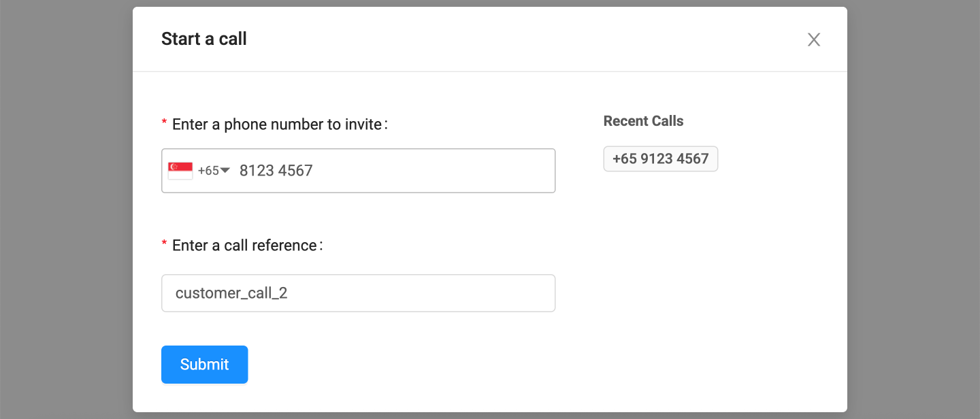Click the "Start a call" dialog title
Screen dimensions: 980x419
(x=203, y=39)
